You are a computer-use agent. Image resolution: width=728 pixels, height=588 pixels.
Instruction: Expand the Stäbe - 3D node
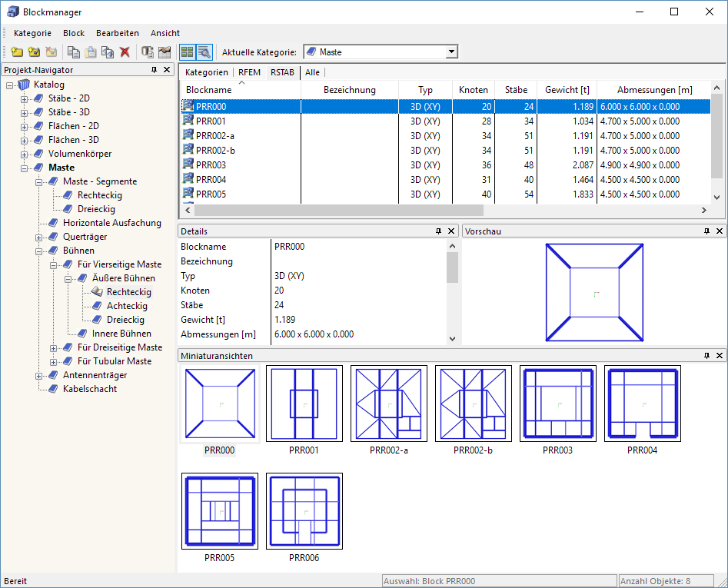[24, 113]
